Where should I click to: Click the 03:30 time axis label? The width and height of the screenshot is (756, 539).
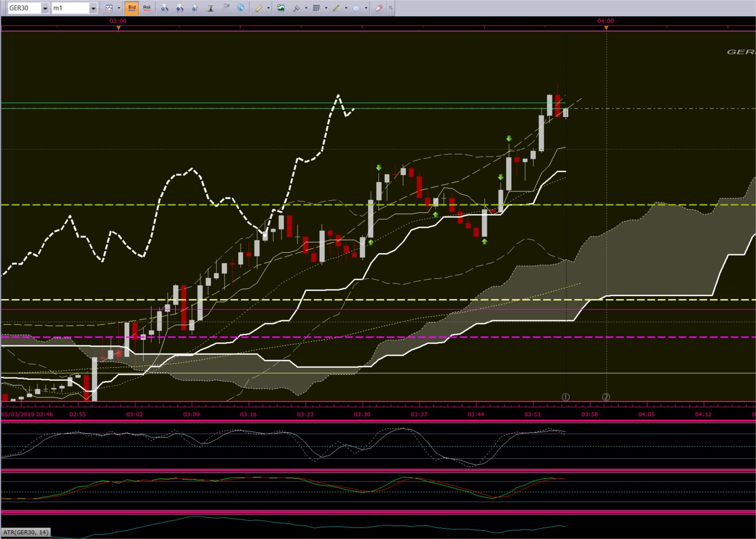pos(362,414)
